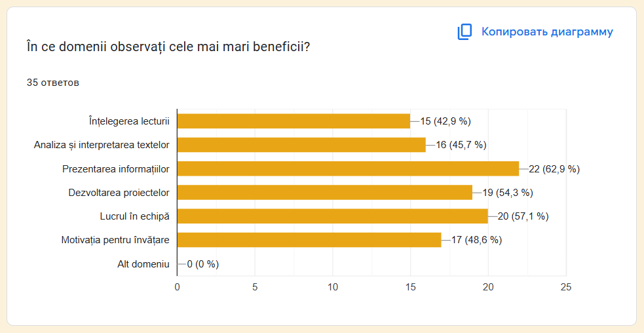
Task: Click the 'Prezentarea informațiilor' bar
Action: click(x=348, y=169)
